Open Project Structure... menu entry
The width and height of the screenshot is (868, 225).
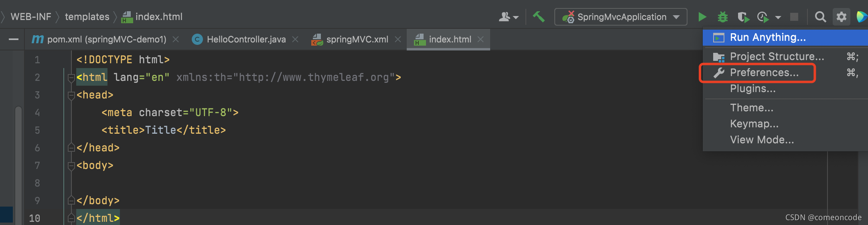pyautogui.click(x=785, y=57)
